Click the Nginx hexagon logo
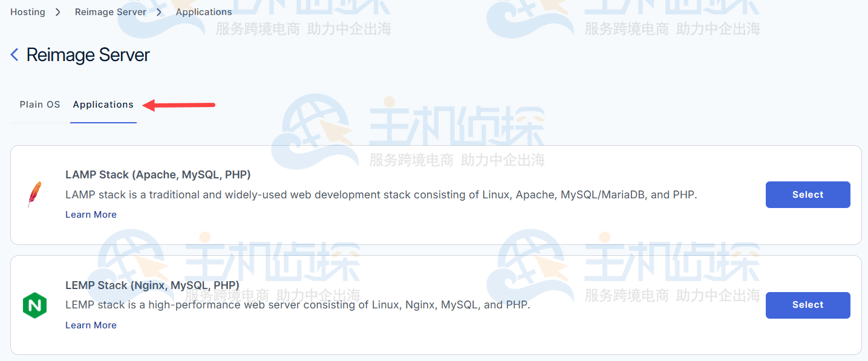Screen dimensions: 868x361 pyautogui.click(x=34, y=305)
